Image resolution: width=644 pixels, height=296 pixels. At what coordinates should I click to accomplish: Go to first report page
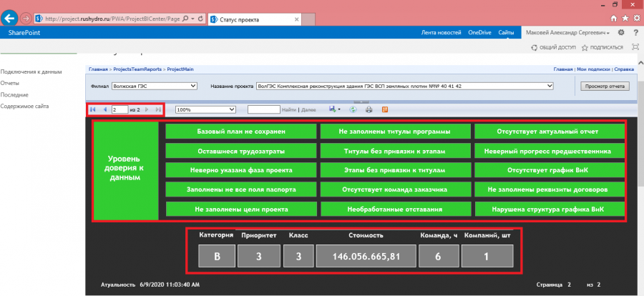tap(93, 109)
